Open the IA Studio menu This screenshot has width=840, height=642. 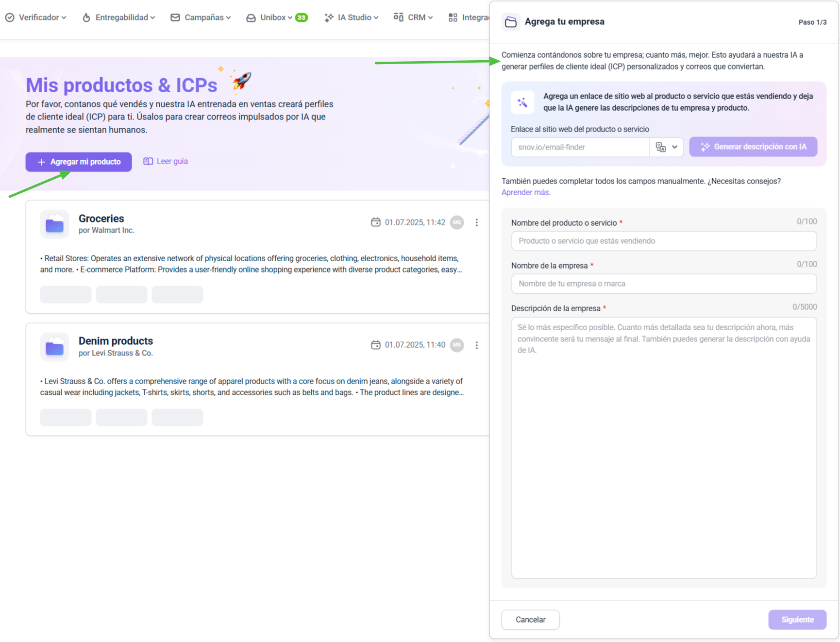point(351,17)
